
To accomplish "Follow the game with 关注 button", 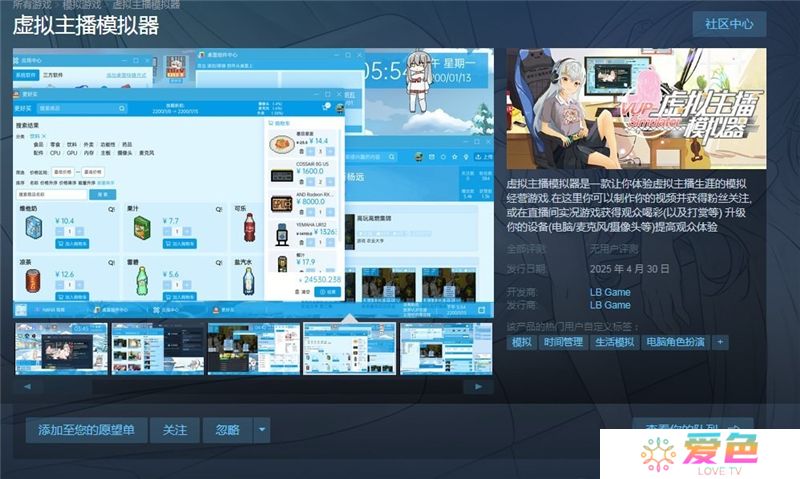I will tap(175, 430).
